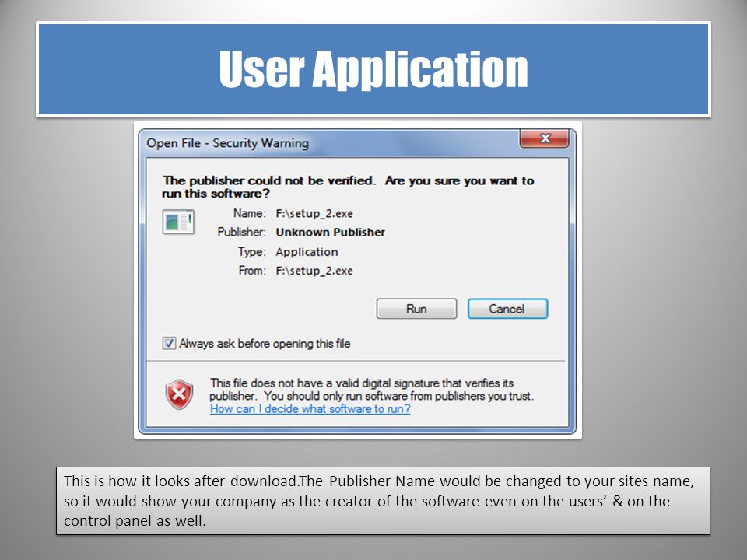Click the application file icon
The height and width of the screenshot is (560, 747).
click(178, 222)
